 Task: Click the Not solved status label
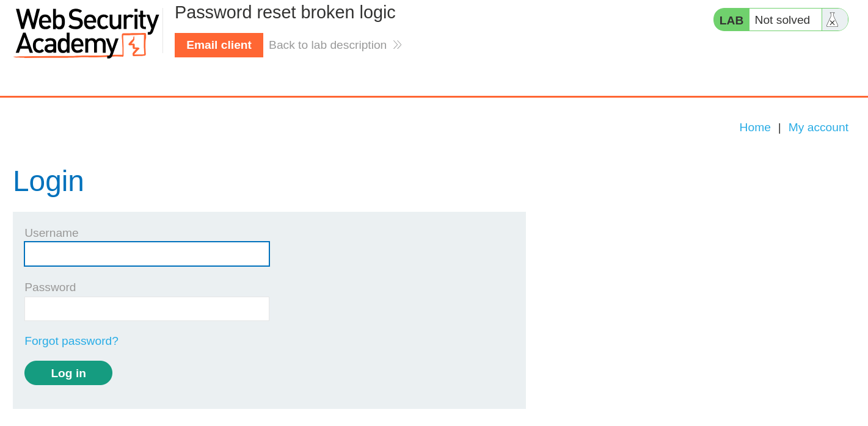784,20
